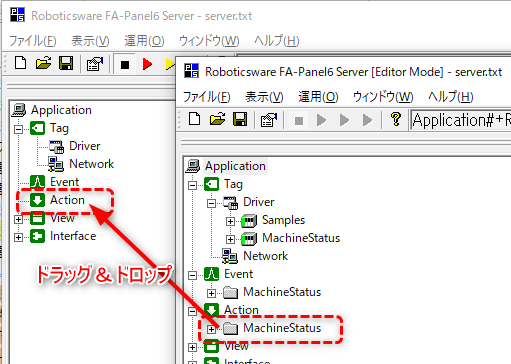The width and height of the screenshot is (511, 364).
Task: Select Driver node in back window tree
Action: [85, 146]
